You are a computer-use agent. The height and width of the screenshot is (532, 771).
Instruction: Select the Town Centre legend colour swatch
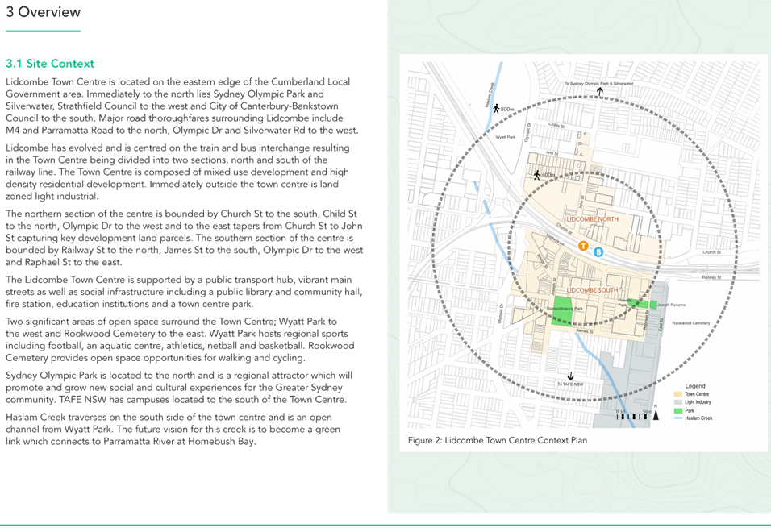[678, 394]
